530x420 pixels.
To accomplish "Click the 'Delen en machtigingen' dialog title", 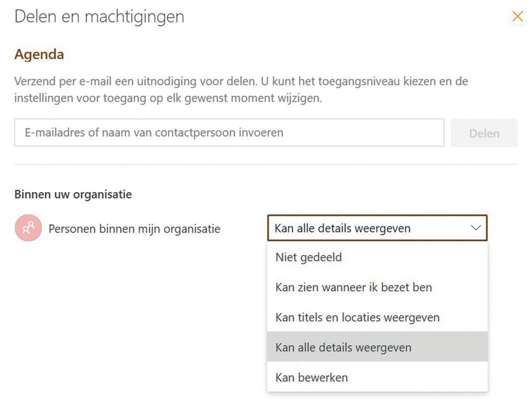I will pos(99,17).
